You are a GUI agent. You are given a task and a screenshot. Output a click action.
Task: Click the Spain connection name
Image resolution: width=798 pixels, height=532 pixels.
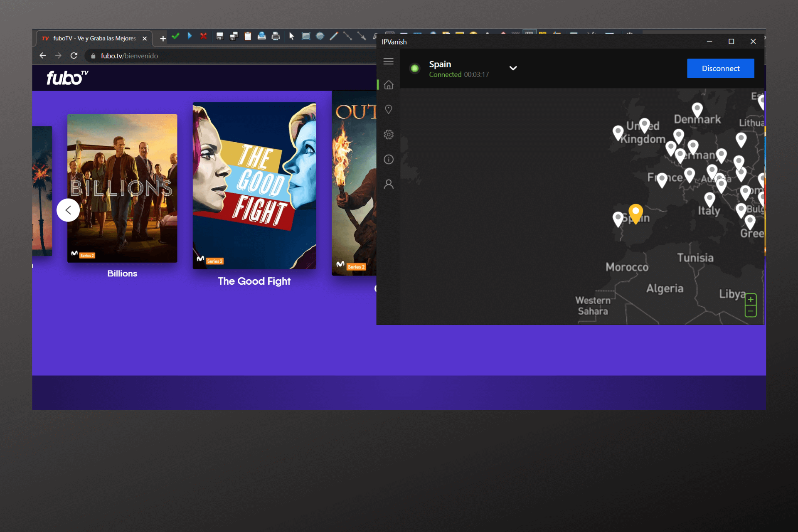point(440,64)
